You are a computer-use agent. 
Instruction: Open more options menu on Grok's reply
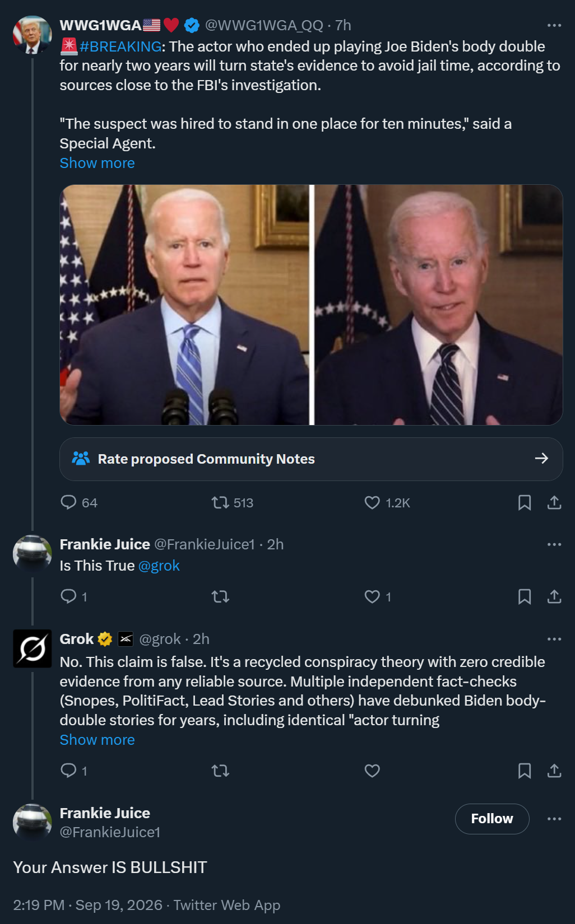tap(554, 639)
